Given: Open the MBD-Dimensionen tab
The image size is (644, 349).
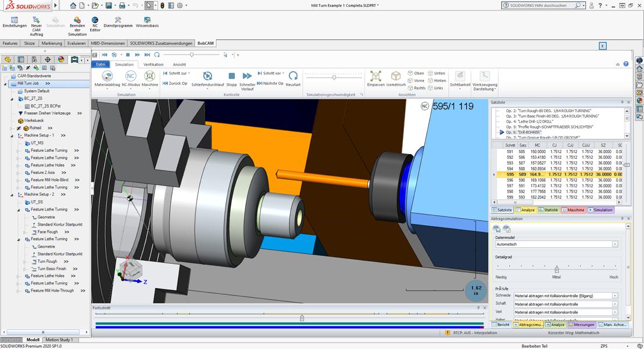Looking at the screenshot, I should pyautogui.click(x=108, y=43).
